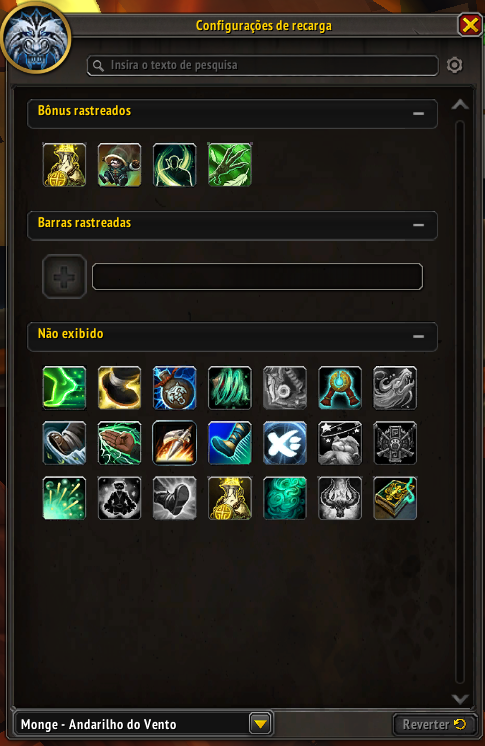Viewport: 485px width, 746px height.
Task: Select the green glowing foot kick icon
Action: [64, 388]
